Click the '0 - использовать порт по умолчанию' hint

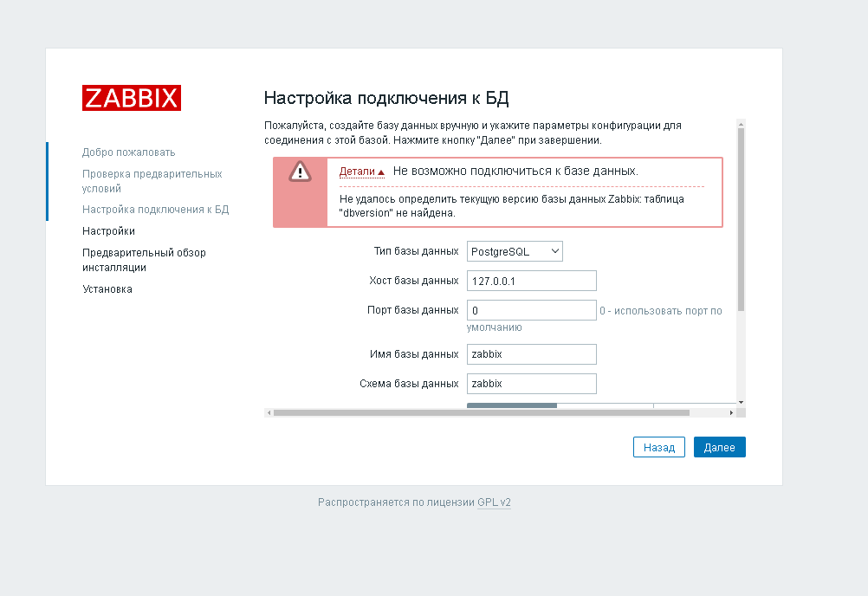pos(594,319)
